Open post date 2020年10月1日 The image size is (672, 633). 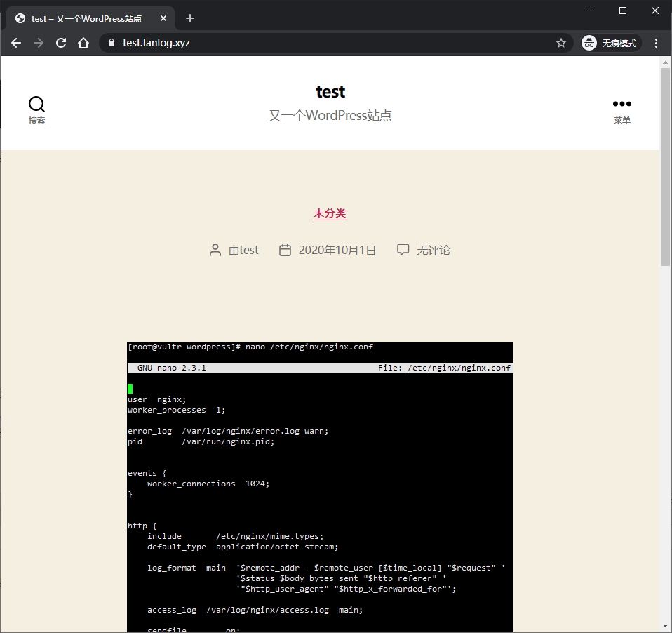337,250
